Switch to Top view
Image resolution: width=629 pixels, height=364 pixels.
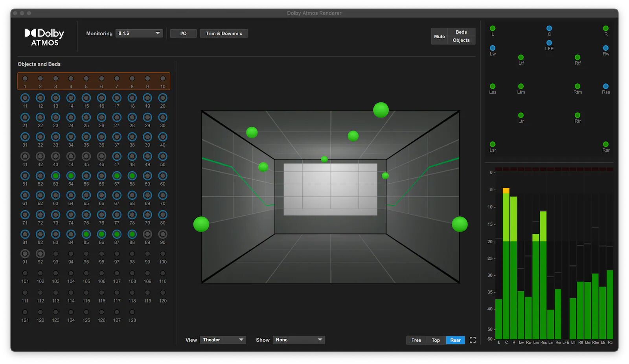tap(436, 340)
